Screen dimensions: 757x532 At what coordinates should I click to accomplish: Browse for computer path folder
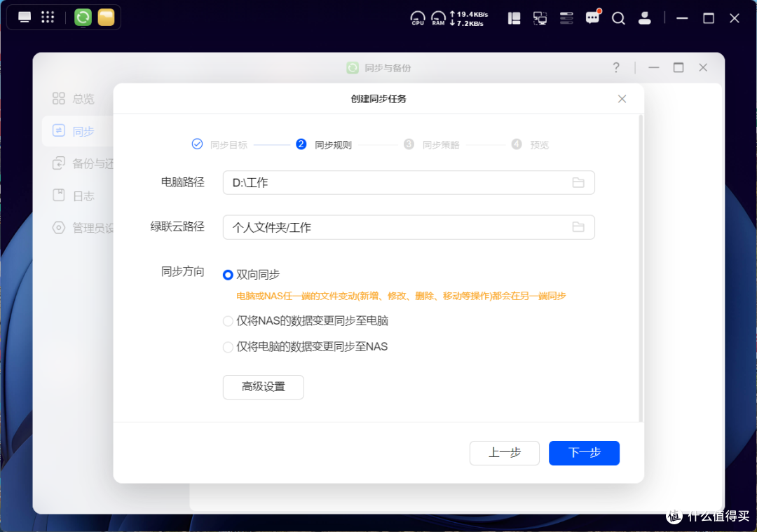coord(578,182)
